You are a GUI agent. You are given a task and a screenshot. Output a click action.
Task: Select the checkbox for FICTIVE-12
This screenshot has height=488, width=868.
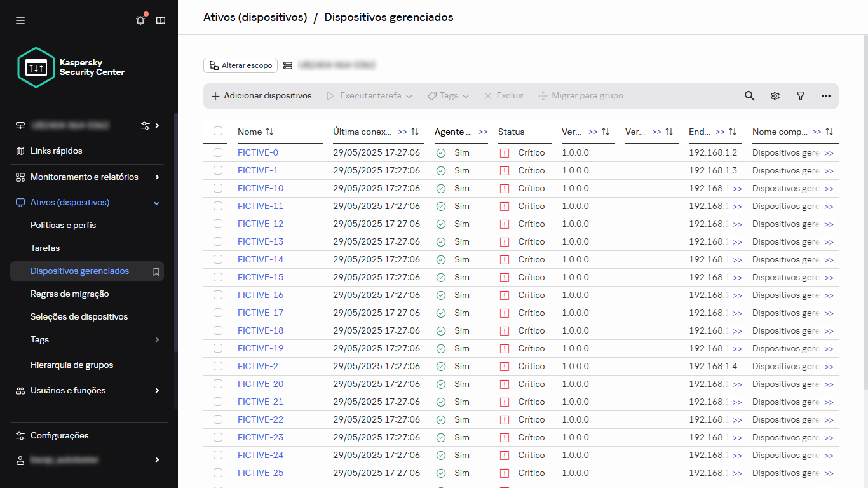point(218,224)
